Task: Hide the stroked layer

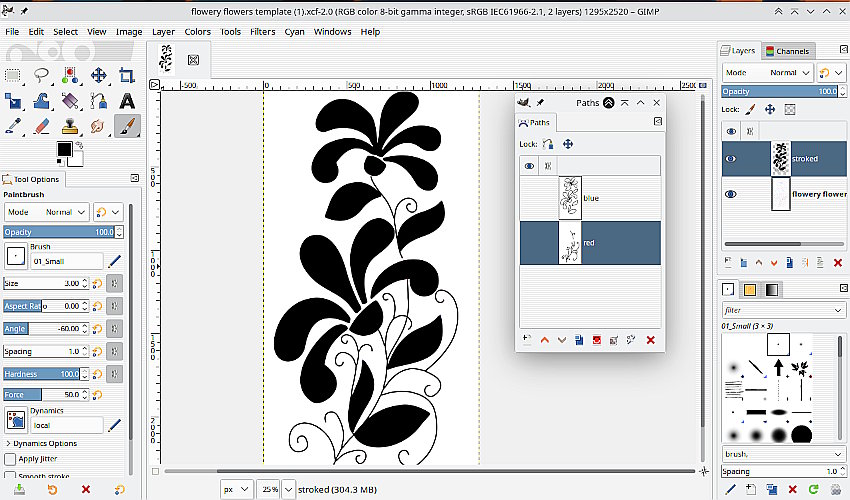Action: pos(731,159)
